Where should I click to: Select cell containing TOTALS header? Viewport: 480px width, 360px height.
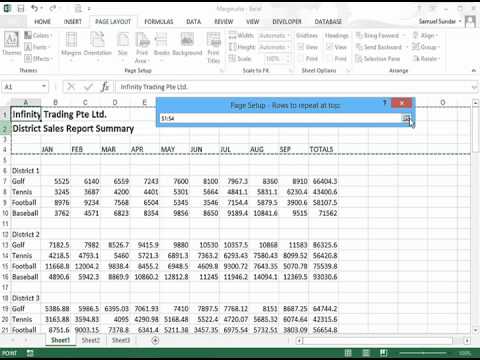[x=323, y=149]
